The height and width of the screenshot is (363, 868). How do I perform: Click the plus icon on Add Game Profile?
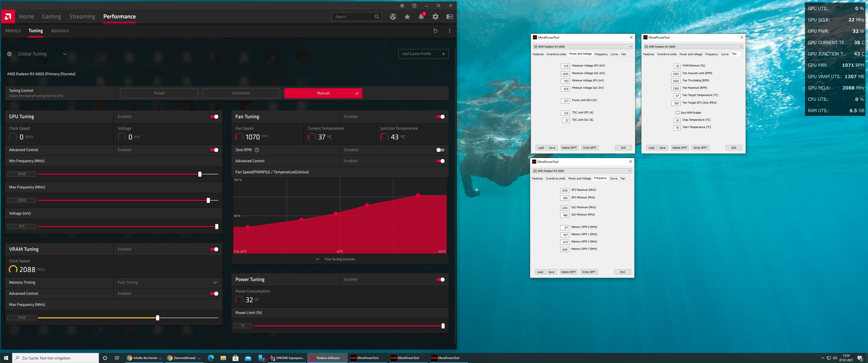point(443,54)
